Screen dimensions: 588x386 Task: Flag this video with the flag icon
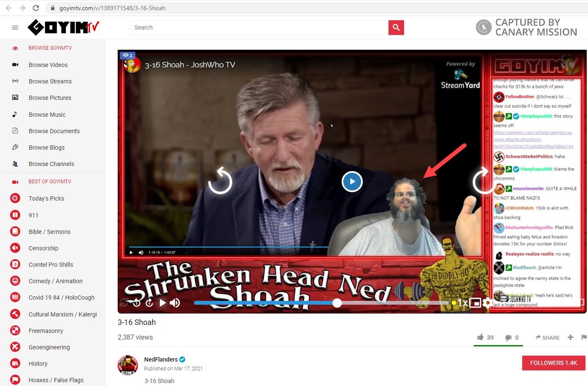[x=584, y=337]
